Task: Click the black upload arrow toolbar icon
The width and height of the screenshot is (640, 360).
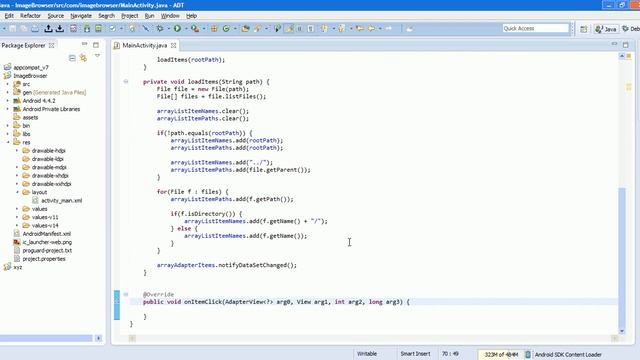Action: 48,29
